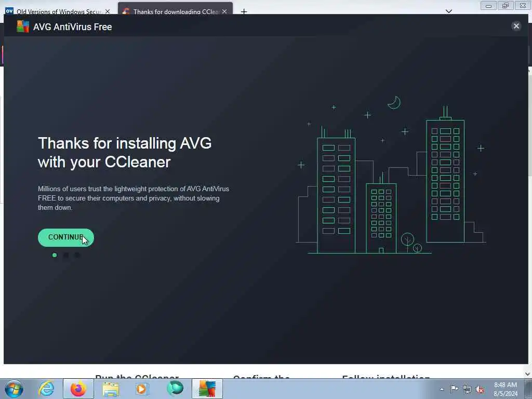Minimize the browser window
This screenshot has width=532, height=399.
(x=488, y=6)
